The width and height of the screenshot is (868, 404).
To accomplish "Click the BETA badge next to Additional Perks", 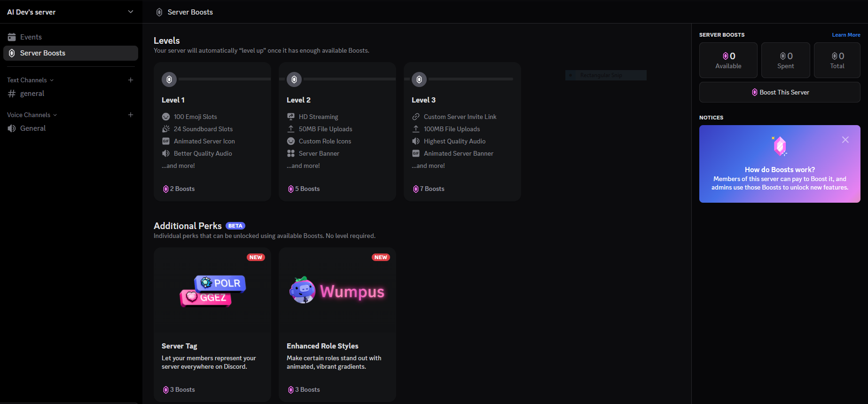I will click(x=235, y=226).
